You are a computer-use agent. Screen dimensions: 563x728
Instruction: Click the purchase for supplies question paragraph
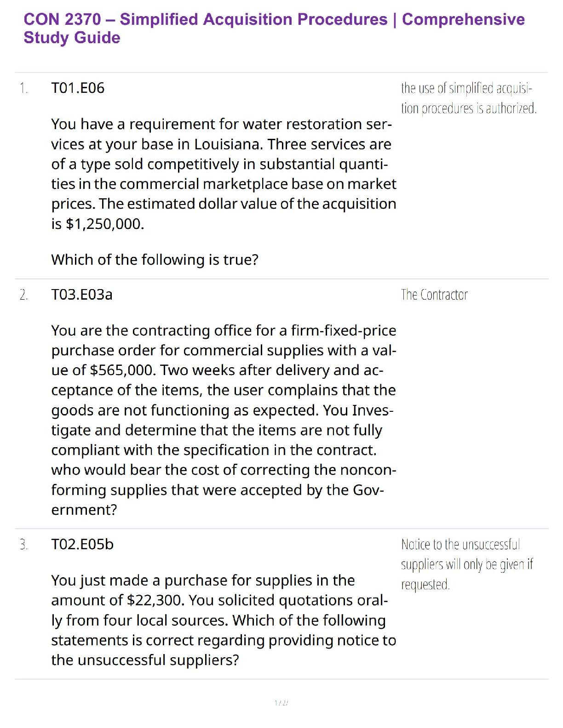pyautogui.click(x=223, y=620)
